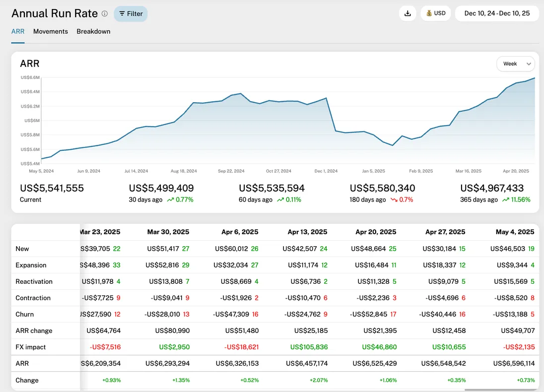This screenshot has width=544, height=392.
Task: Click the green trend arrow next to 11.56%
Action: point(505,199)
